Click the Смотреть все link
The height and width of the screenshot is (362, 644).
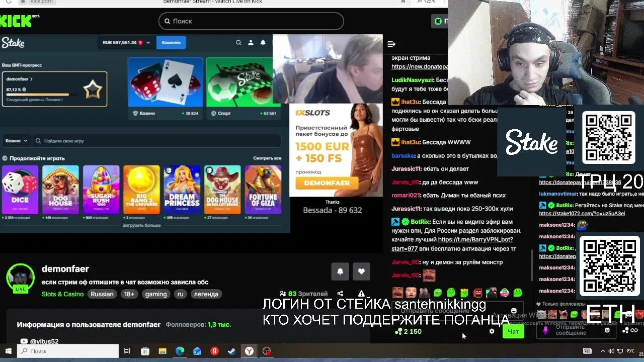(x=267, y=158)
